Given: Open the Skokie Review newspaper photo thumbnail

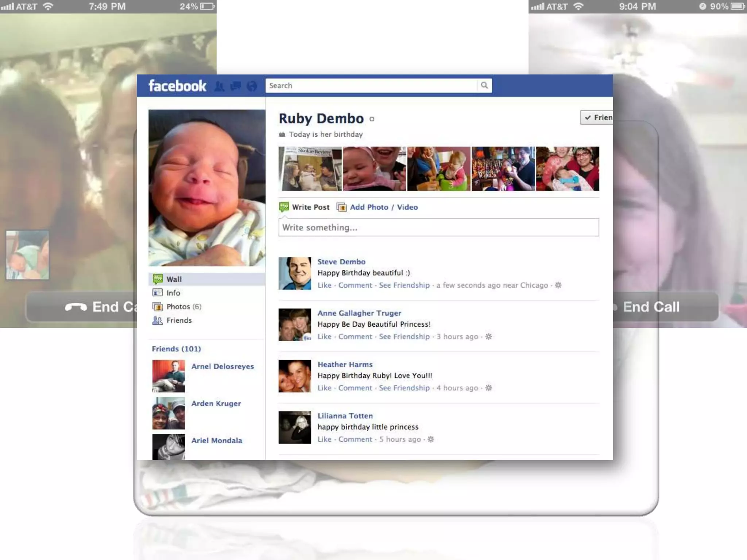Looking at the screenshot, I should (x=310, y=169).
